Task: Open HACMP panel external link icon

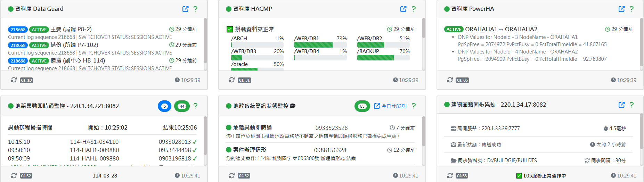Action: pyautogui.click(x=403, y=9)
